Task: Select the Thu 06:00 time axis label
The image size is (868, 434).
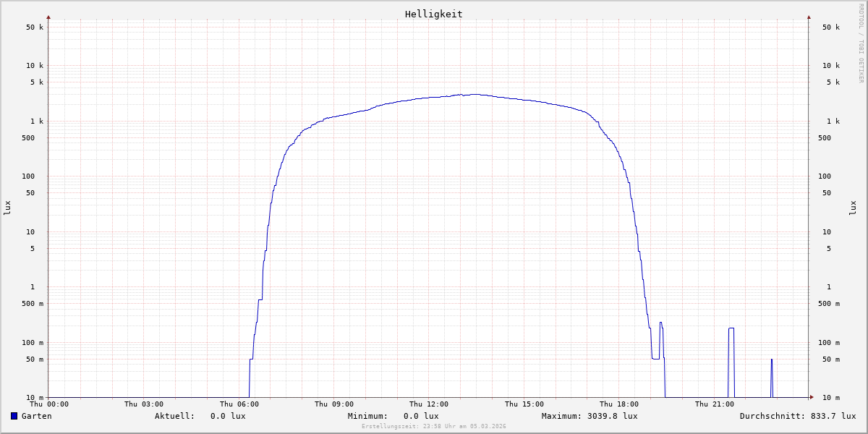Action: (239, 404)
